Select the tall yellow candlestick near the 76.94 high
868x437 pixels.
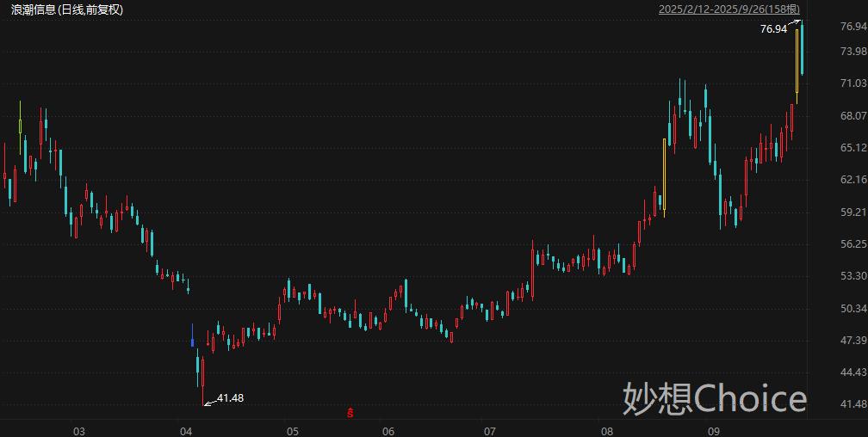pos(797,60)
